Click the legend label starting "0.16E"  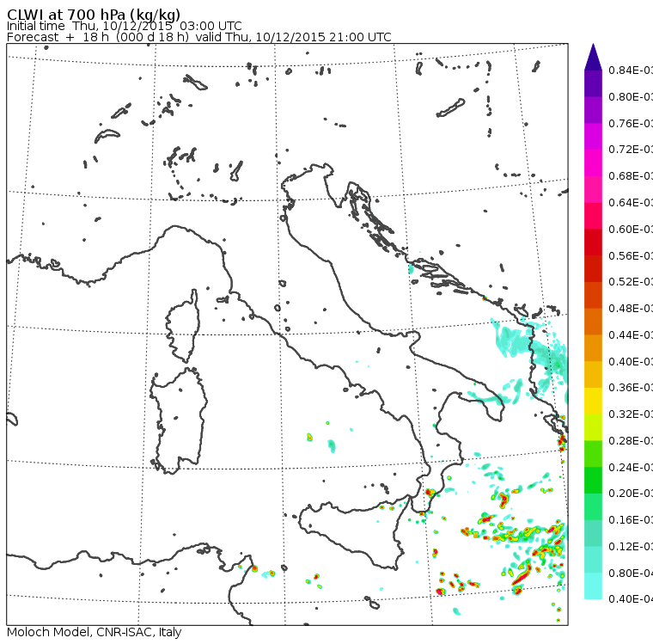[x=631, y=520]
